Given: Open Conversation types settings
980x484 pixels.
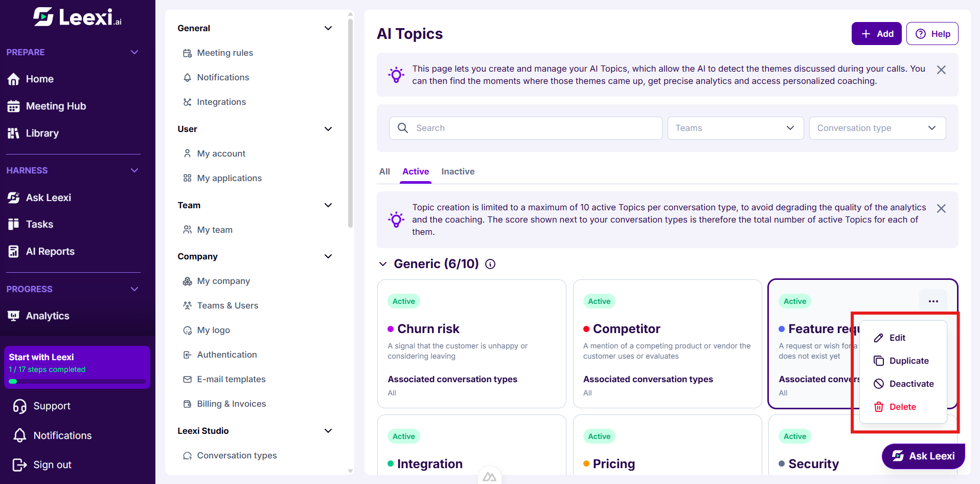Looking at the screenshot, I should tap(237, 455).
